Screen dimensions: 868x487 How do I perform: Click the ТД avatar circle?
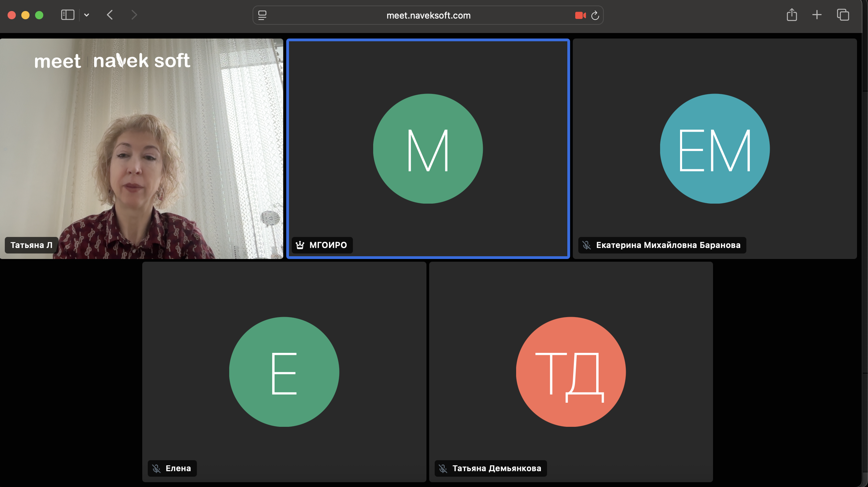click(x=571, y=372)
